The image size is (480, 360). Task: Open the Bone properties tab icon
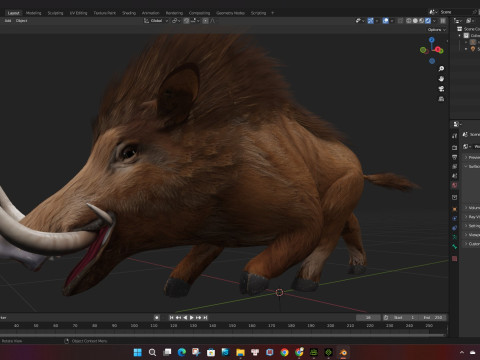(x=454, y=247)
